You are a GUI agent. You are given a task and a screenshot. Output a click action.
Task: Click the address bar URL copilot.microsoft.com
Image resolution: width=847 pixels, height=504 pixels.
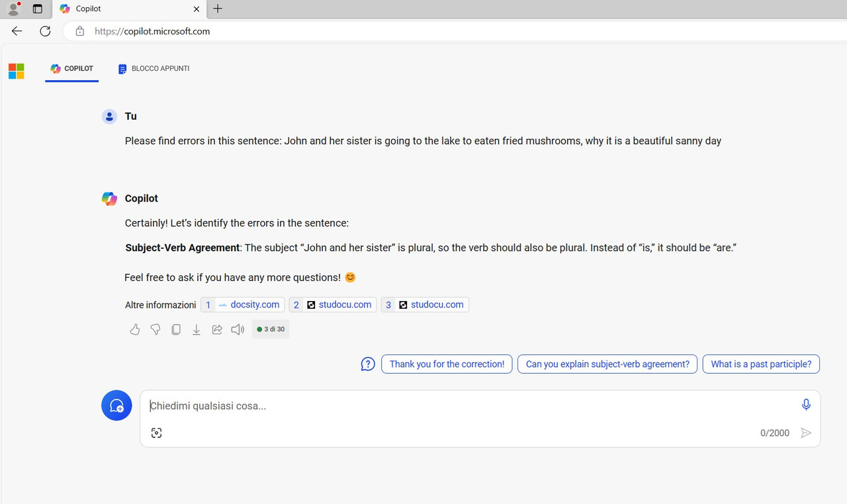click(152, 31)
